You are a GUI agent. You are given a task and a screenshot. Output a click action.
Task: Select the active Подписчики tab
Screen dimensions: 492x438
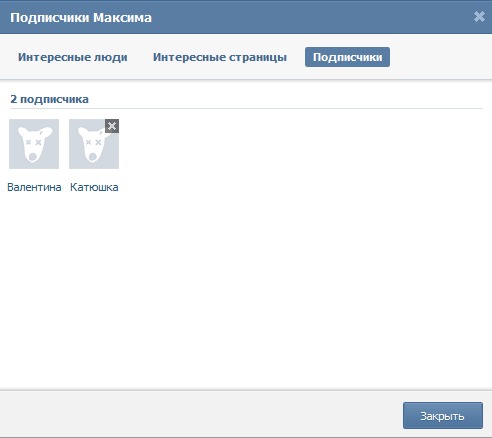point(347,57)
